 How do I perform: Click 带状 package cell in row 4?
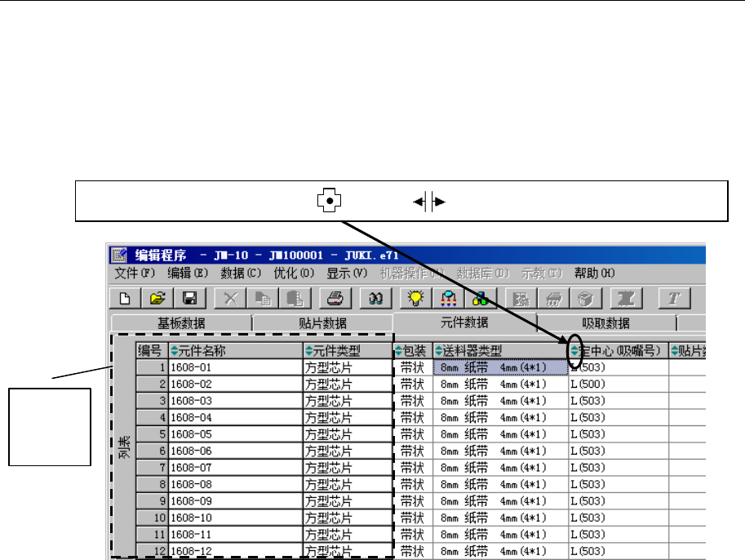pyautogui.click(x=413, y=417)
